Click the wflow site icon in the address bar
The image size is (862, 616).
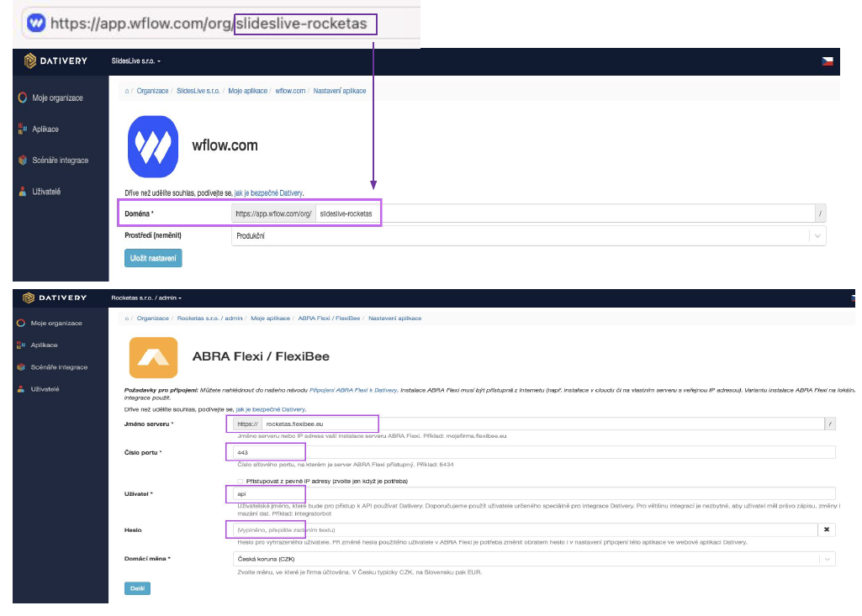pos(36,23)
